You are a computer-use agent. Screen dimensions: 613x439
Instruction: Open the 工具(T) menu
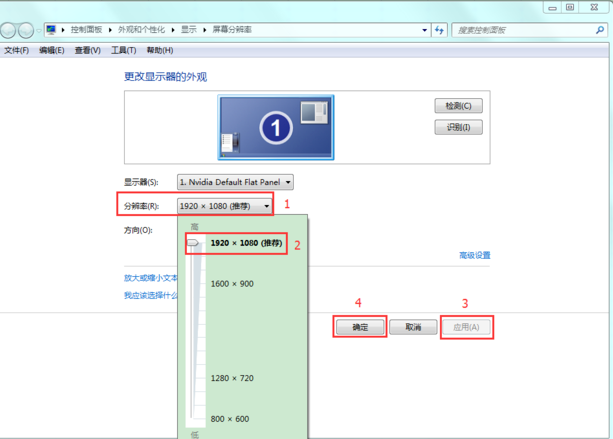[x=124, y=50]
